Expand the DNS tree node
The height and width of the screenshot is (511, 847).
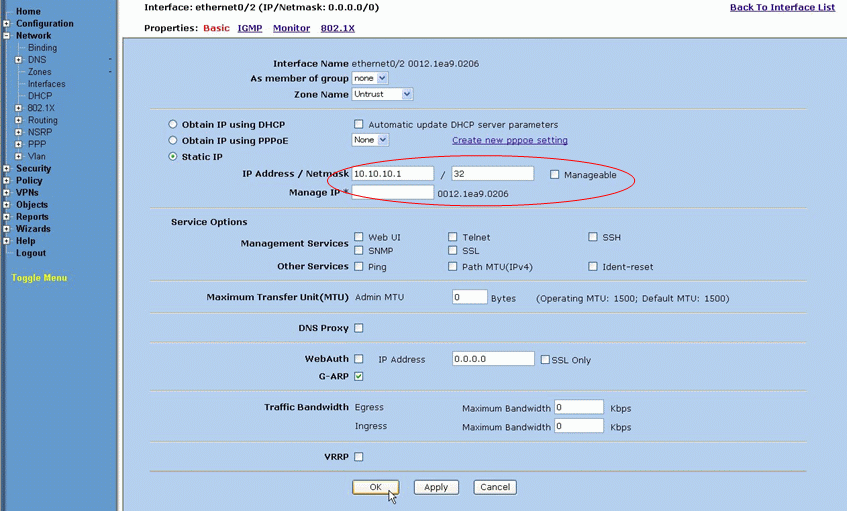18,60
